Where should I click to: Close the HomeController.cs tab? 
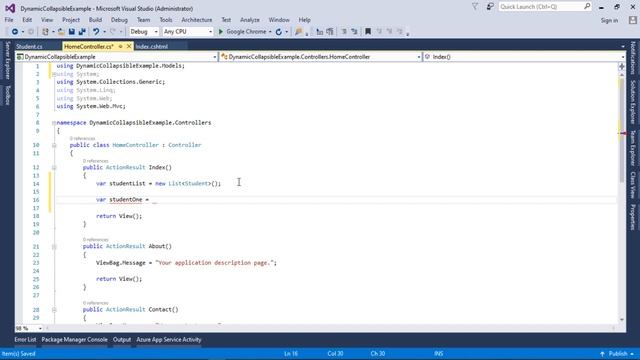(129, 47)
